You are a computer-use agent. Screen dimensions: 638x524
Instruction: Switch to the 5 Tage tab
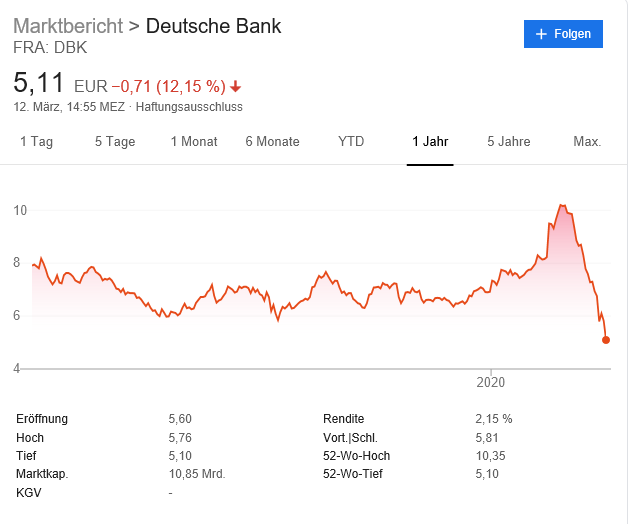115,142
